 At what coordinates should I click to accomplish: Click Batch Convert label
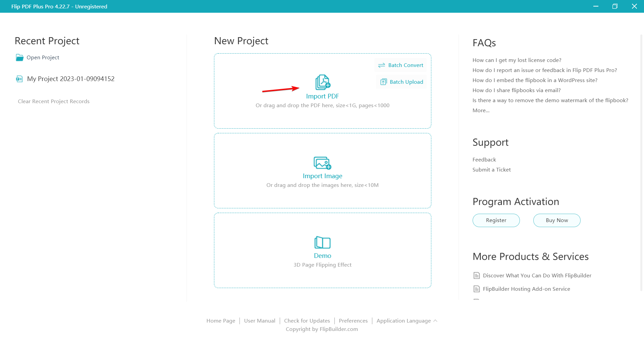(x=406, y=65)
